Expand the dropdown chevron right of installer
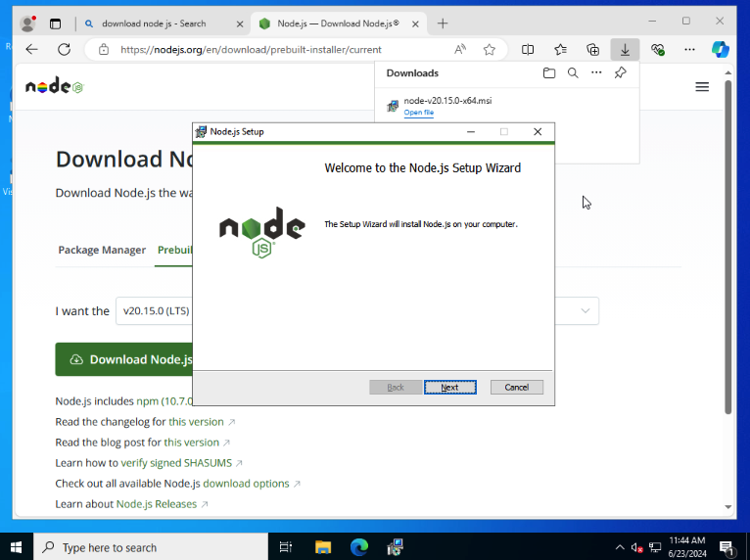The width and height of the screenshot is (750, 560). [585, 311]
